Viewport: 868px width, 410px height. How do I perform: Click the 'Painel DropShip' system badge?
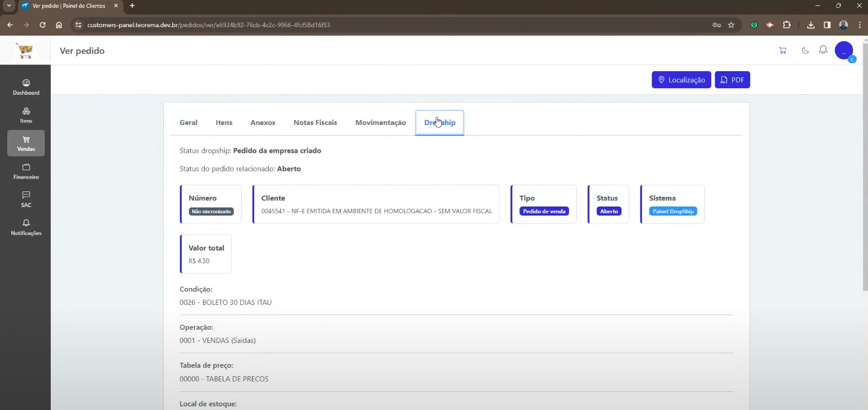tap(673, 211)
